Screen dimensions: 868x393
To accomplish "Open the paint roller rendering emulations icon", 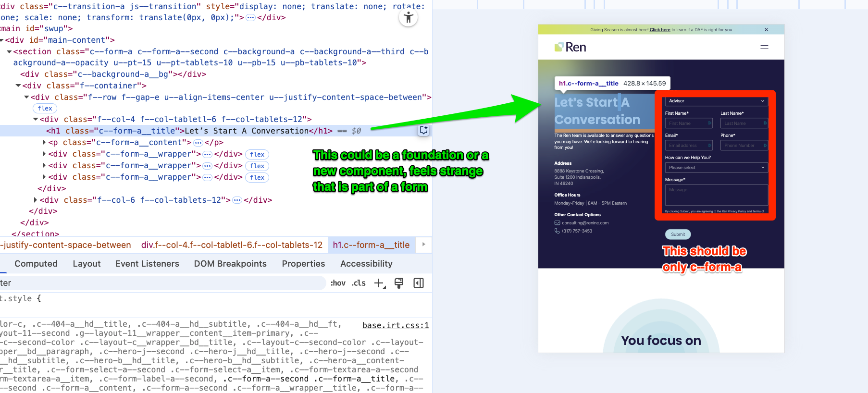I will click(398, 283).
